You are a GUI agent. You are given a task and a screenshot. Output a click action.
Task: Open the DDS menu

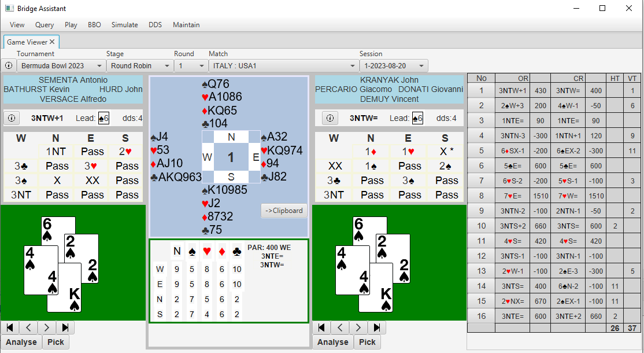[155, 25]
